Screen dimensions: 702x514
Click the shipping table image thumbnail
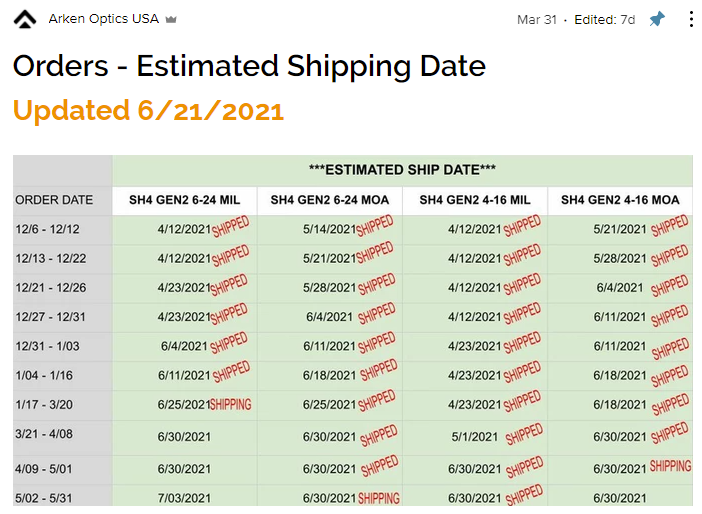pyautogui.click(x=353, y=331)
